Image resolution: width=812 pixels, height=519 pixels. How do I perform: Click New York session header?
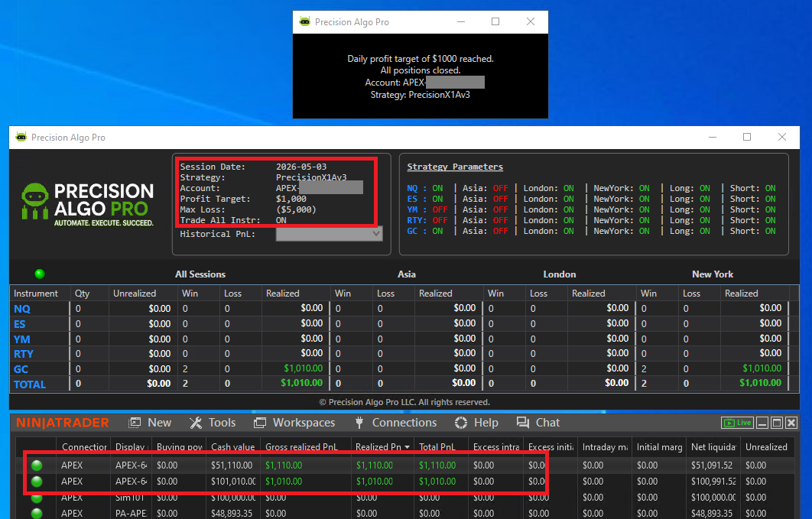tap(713, 274)
